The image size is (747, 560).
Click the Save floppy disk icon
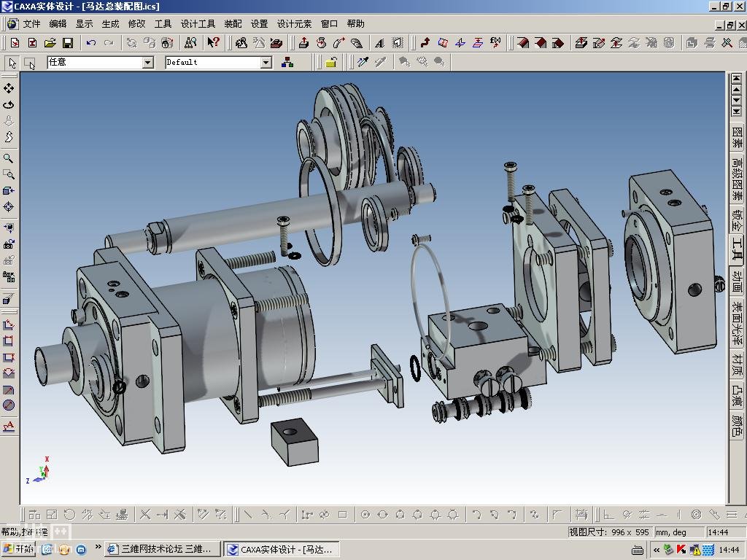(67, 43)
